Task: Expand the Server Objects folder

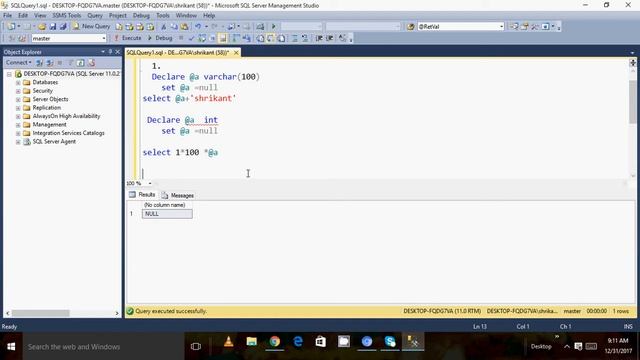Action: [18, 99]
